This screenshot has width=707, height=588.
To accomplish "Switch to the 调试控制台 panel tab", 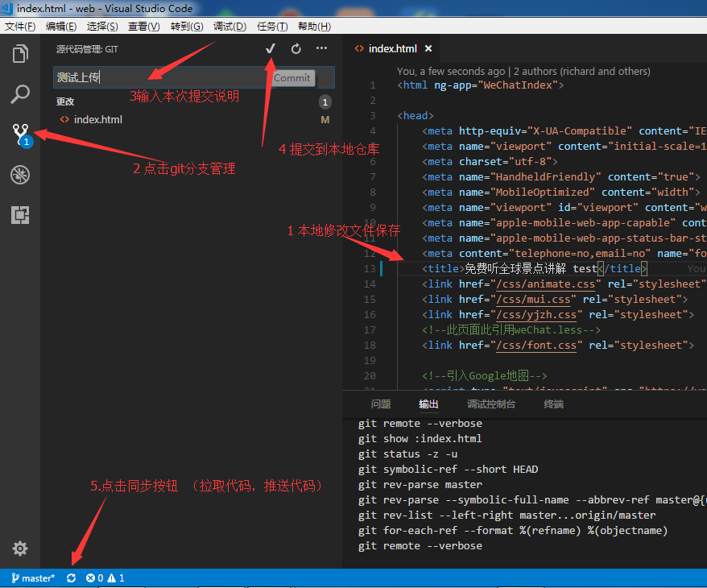I will click(x=491, y=404).
